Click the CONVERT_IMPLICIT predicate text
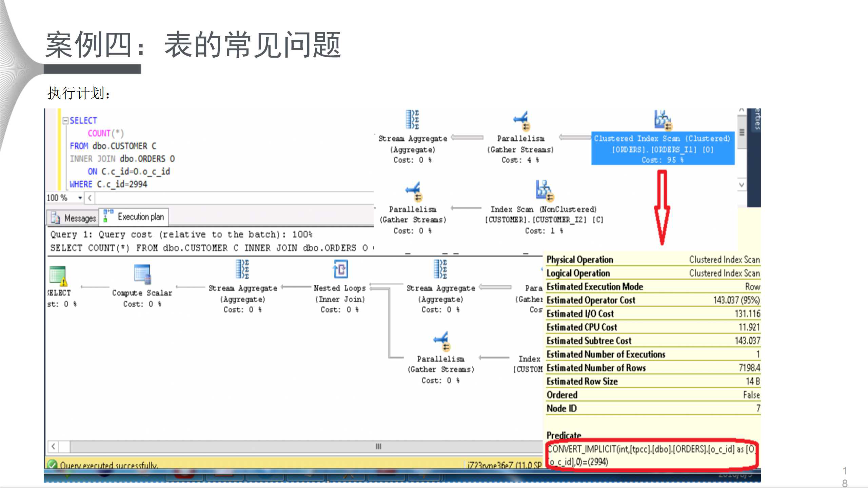868x488 pixels. tap(651, 455)
